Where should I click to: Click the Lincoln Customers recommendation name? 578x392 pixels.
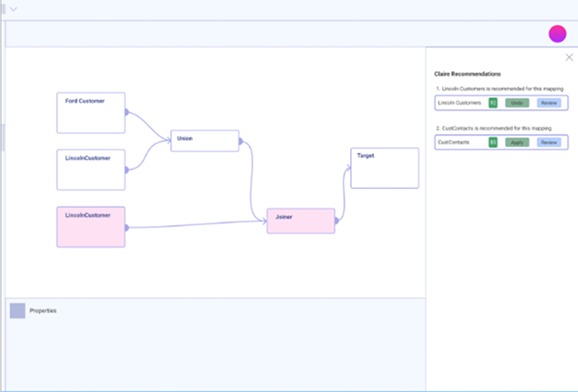point(459,103)
